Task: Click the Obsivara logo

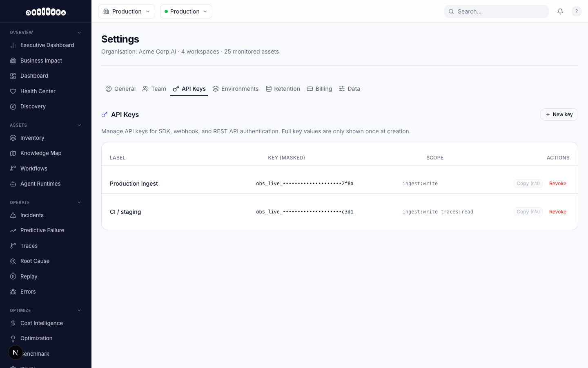Action: pyautogui.click(x=46, y=12)
